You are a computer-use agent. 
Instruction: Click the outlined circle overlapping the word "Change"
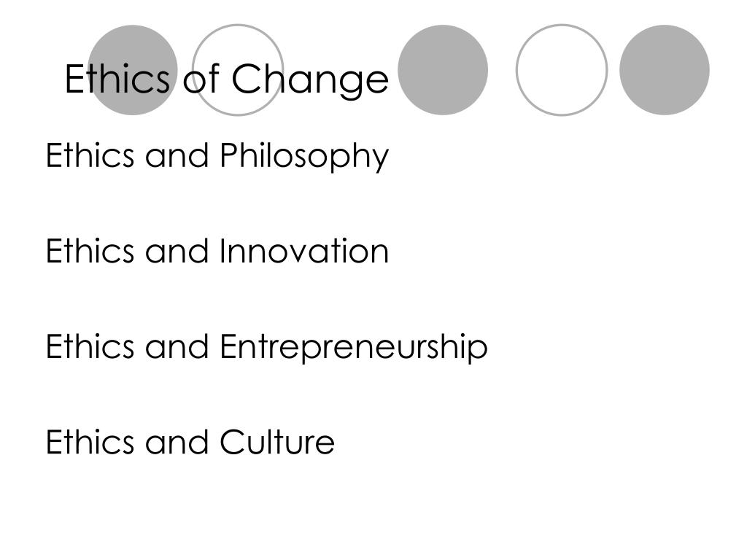pos(238,70)
